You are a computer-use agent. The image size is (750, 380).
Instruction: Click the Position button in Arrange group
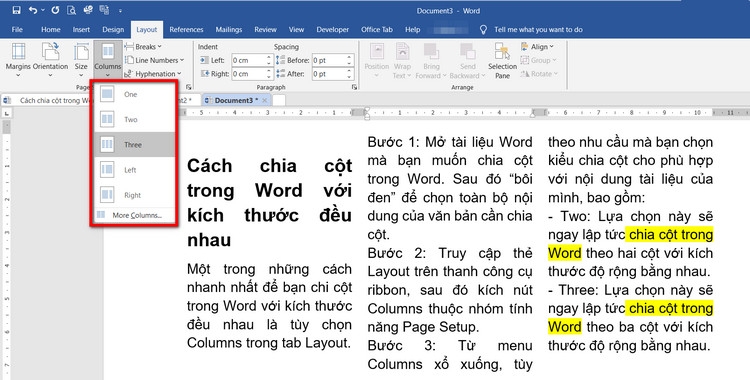coord(377,60)
